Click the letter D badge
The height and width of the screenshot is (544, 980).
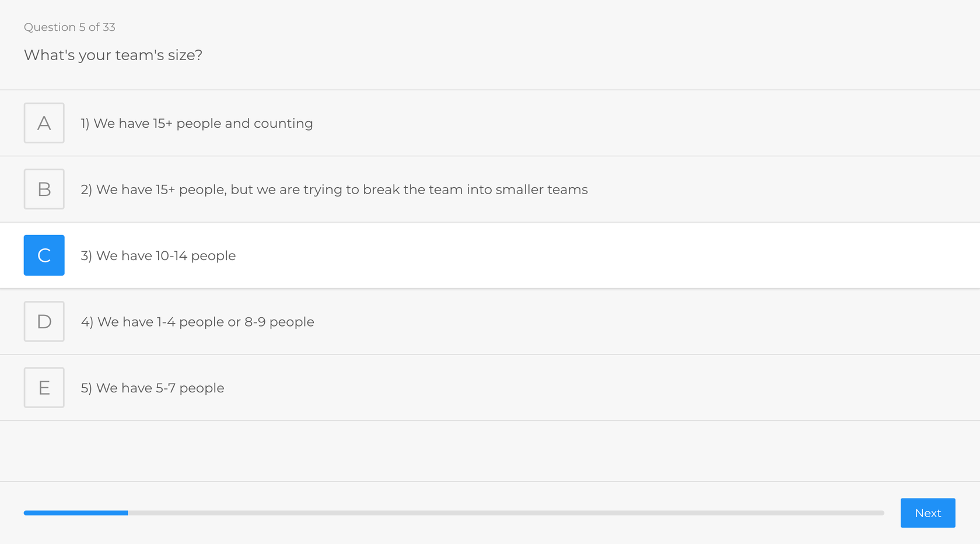(44, 321)
